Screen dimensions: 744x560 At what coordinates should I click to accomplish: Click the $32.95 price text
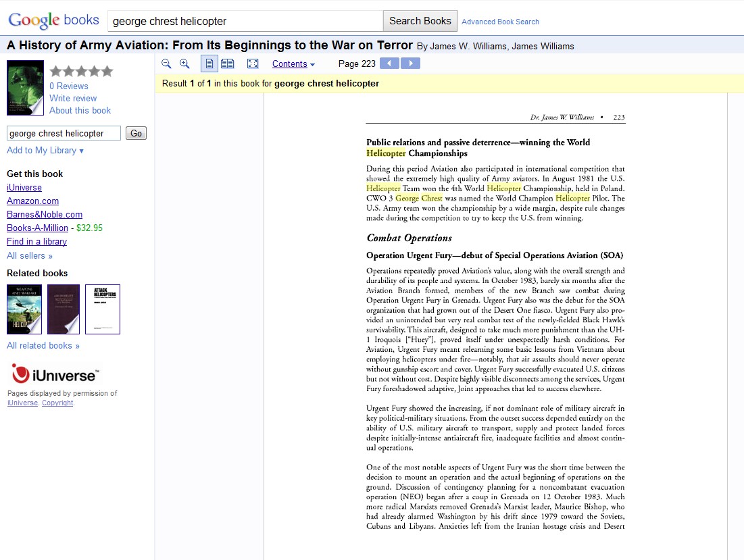89,228
